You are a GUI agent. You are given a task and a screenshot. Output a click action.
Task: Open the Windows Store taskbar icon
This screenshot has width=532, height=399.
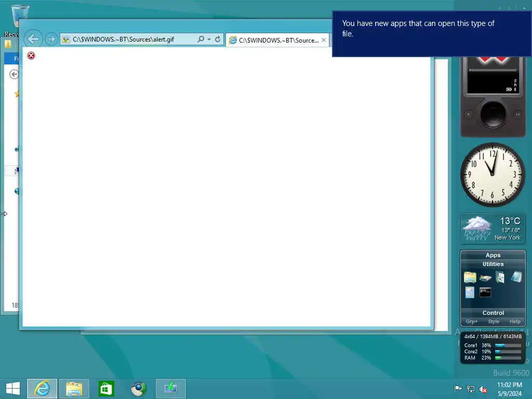click(x=106, y=389)
